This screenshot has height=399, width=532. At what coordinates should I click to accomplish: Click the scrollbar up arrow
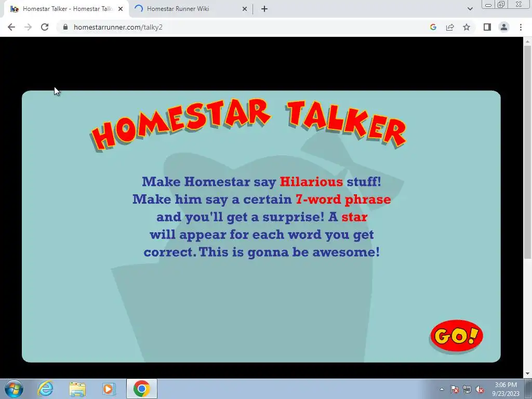[x=527, y=42]
